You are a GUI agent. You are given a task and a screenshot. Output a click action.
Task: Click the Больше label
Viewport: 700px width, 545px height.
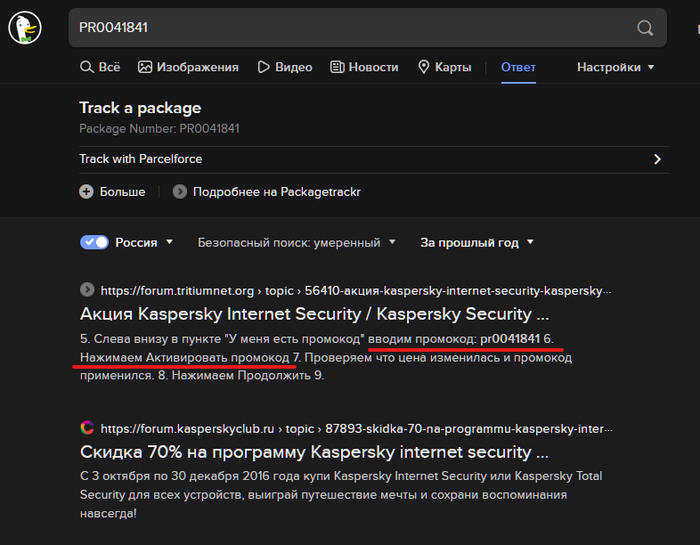click(x=122, y=192)
